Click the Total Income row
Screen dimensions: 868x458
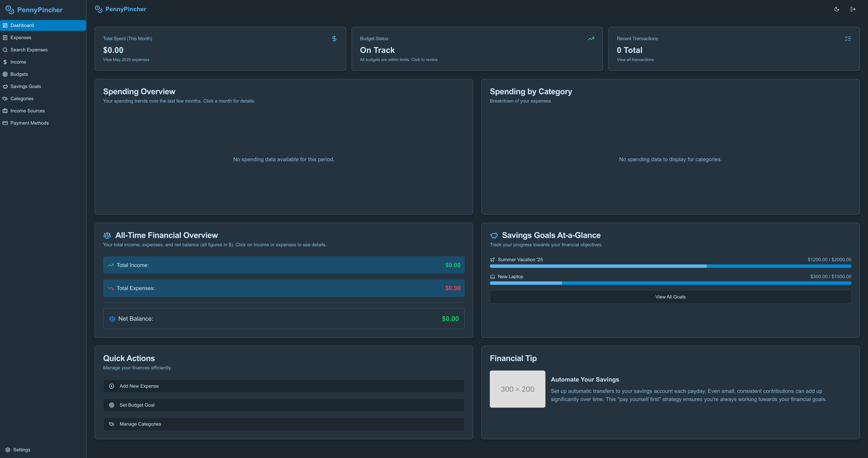(x=284, y=265)
